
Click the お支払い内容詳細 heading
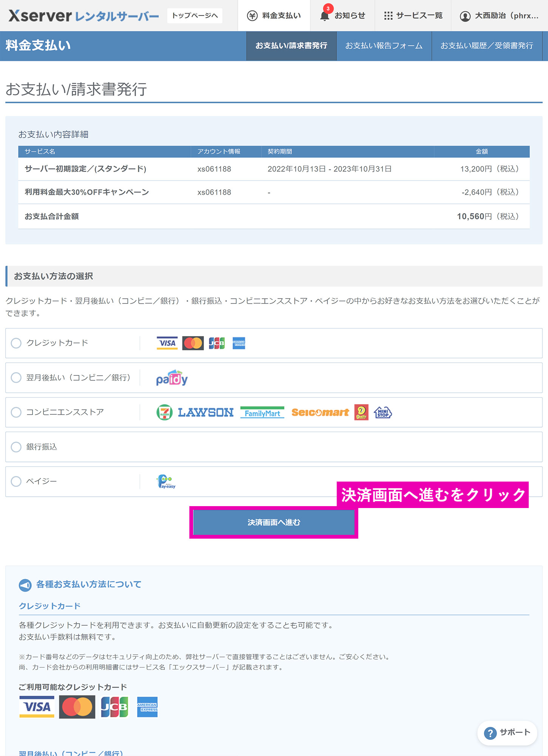pyautogui.click(x=53, y=135)
